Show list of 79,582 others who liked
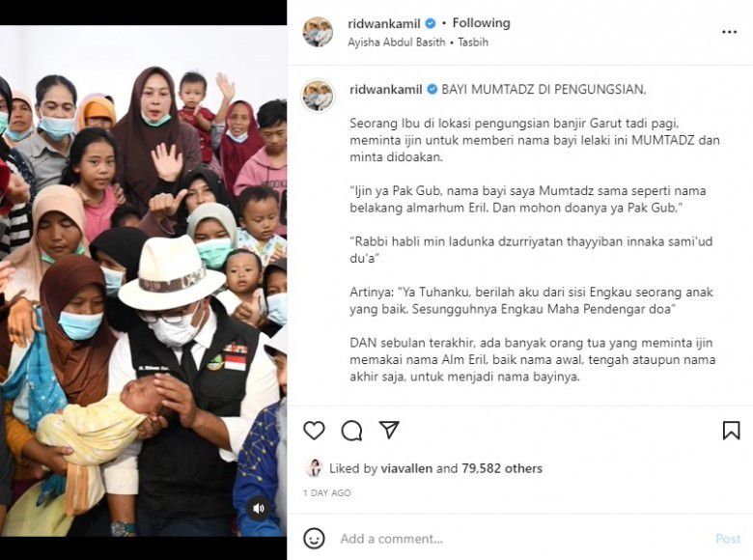Viewport: 753px width, 560px height. pos(502,468)
